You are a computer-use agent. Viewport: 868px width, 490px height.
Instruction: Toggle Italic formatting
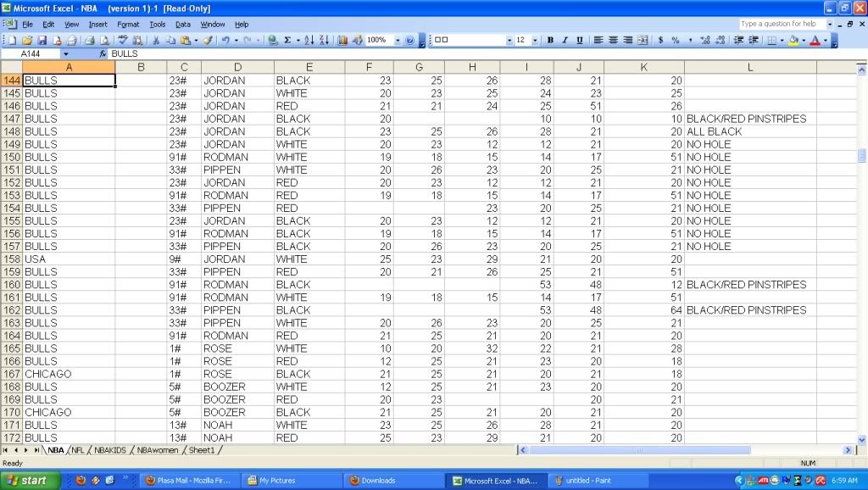point(565,40)
